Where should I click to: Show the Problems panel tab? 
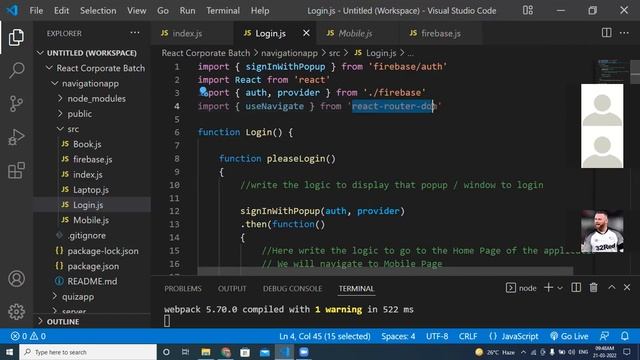183,289
